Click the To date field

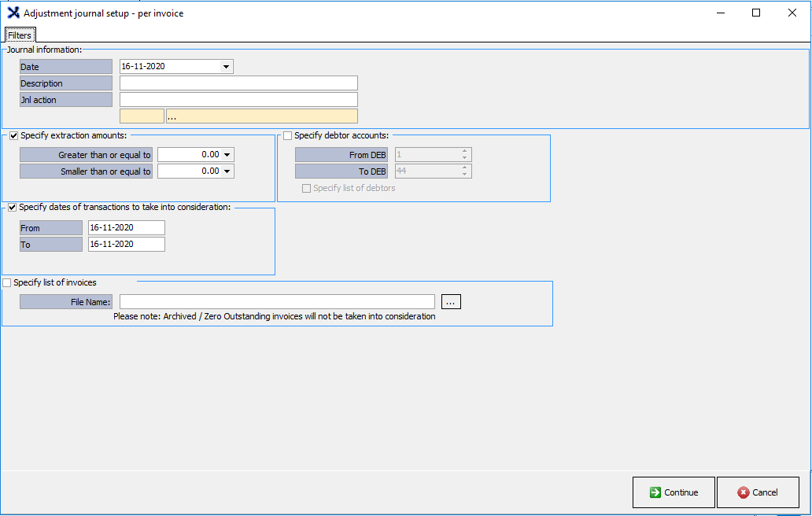tap(127, 245)
